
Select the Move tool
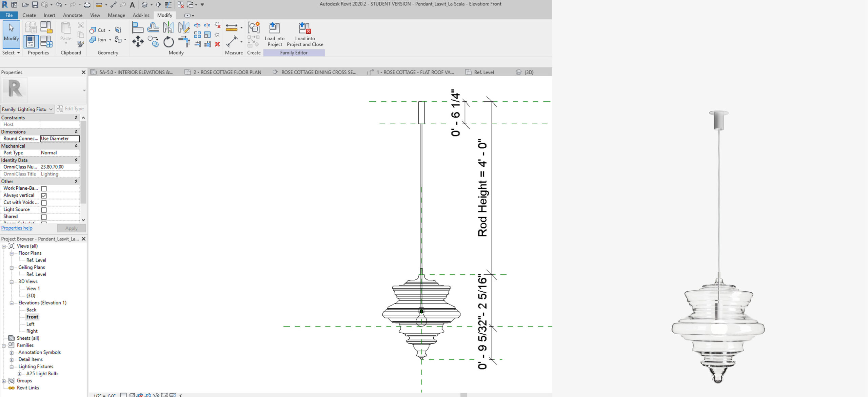[x=138, y=42]
